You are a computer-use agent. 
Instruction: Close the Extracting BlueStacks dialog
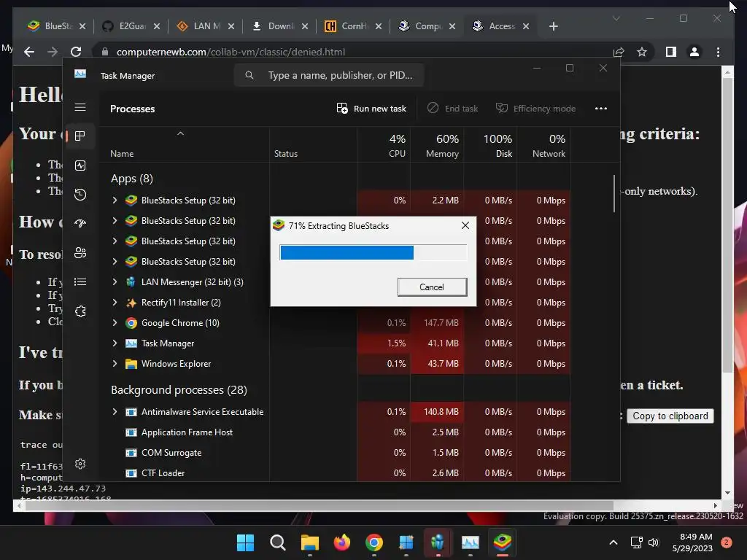[x=465, y=226]
